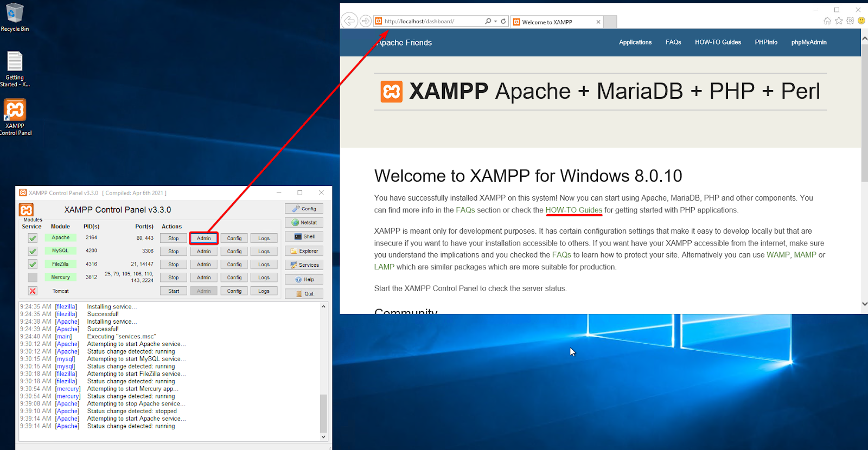Open the browser Home icon
The height and width of the screenshot is (450, 868).
point(827,21)
